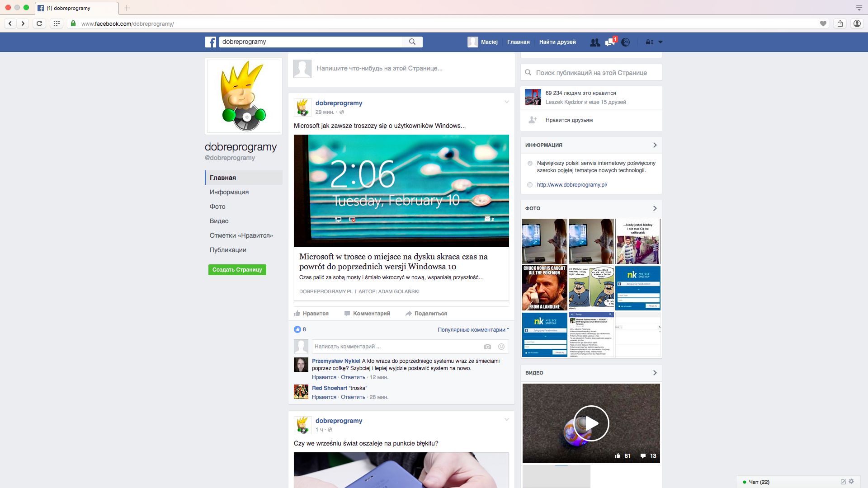This screenshot has width=868, height=488.
Task: Click the Создать Страницу button
Action: pos(237,270)
